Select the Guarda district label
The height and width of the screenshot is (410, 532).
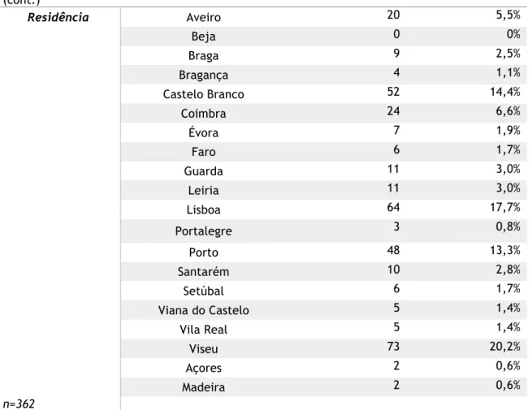pyautogui.click(x=204, y=171)
